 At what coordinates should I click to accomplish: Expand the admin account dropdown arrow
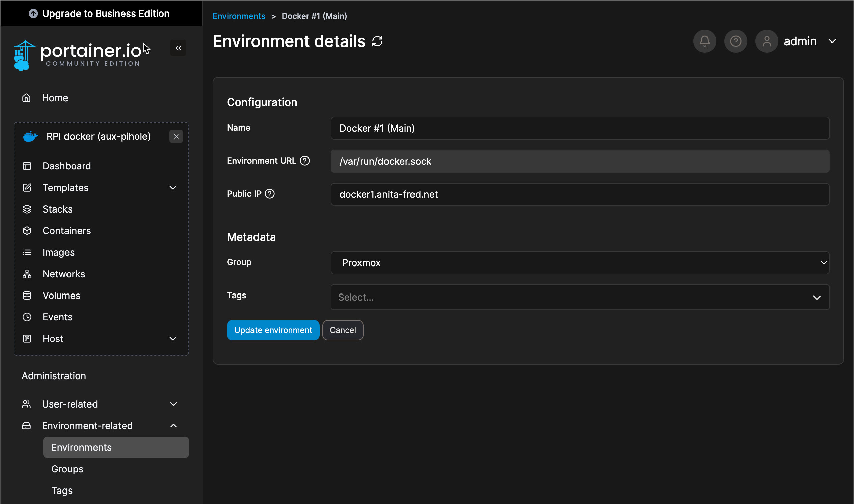point(832,41)
